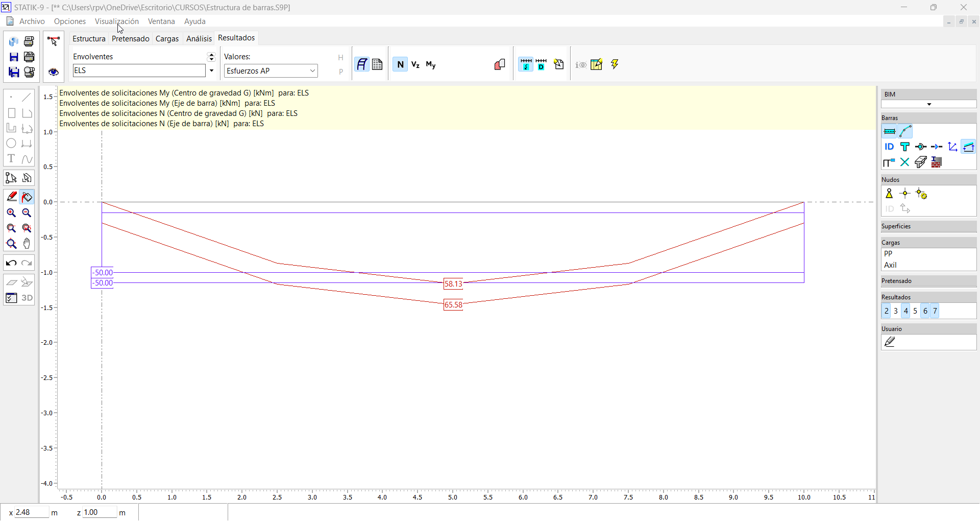Viewport: 980px width, 521px height.
Task: Click the node support icon under Nudos
Action: tap(889, 194)
